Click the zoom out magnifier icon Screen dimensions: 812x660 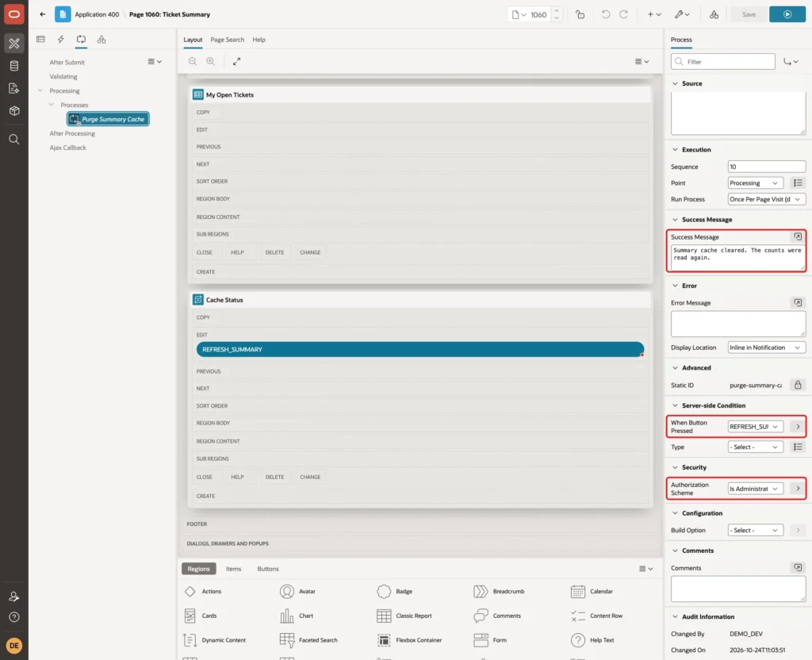(193, 61)
